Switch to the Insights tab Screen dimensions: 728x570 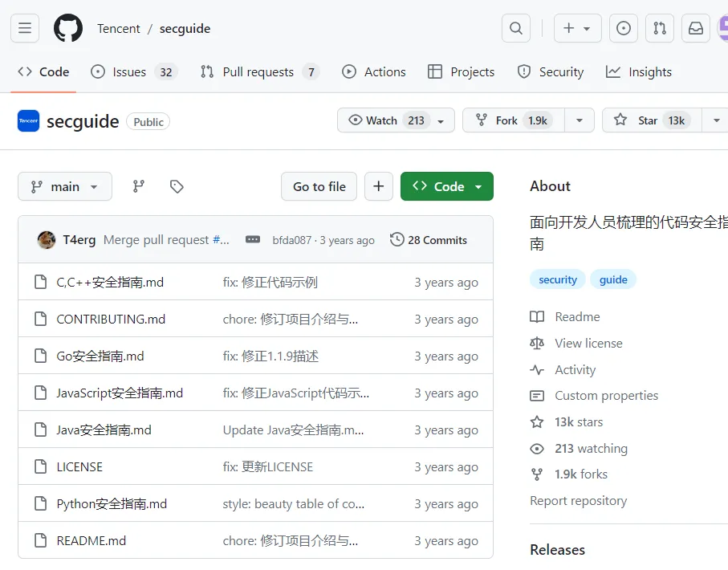point(639,71)
